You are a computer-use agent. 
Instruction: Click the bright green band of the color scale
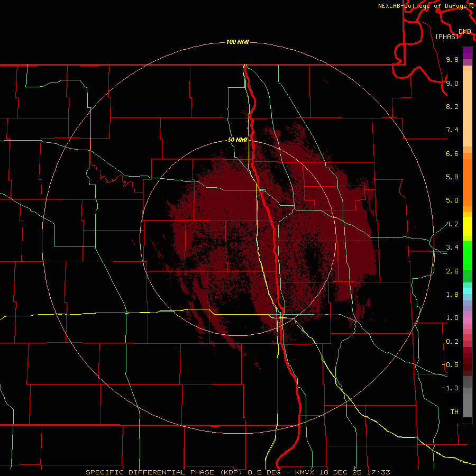pyautogui.click(x=467, y=255)
